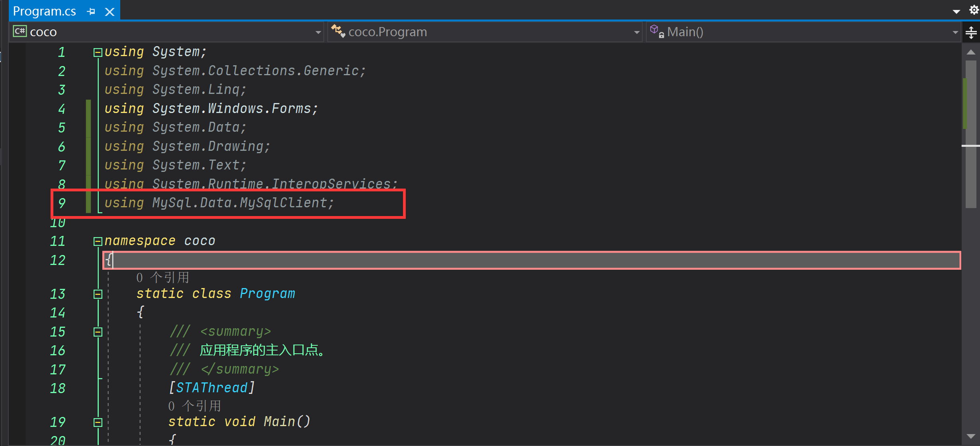
Task: Open the active documents dropdown arrow
Action: tap(957, 12)
